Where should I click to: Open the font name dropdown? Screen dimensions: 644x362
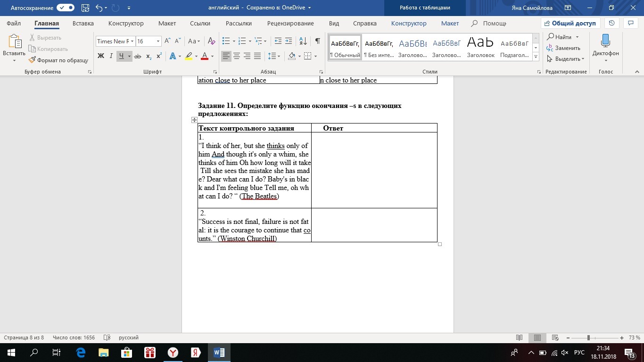[x=132, y=41]
